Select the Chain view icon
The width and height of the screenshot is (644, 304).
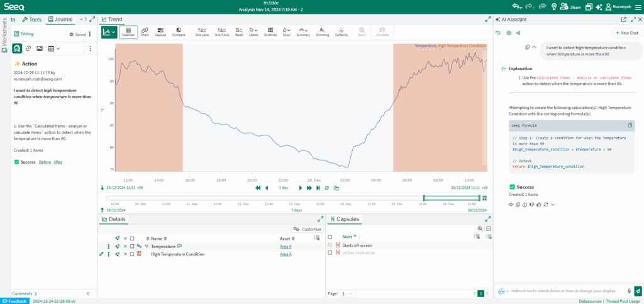[145, 32]
